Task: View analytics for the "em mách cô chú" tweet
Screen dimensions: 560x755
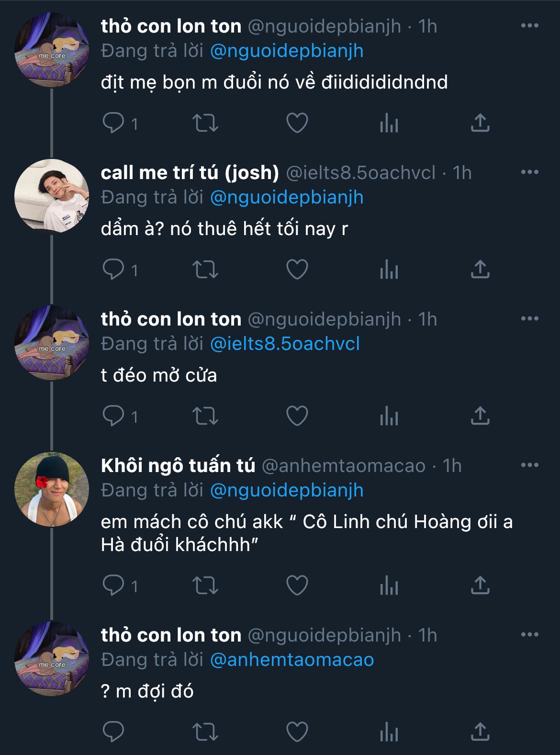Action: coord(389,585)
